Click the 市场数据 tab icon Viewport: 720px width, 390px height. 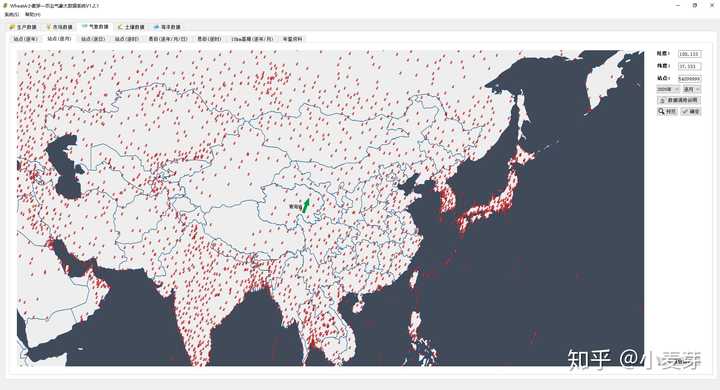click(x=48, y=27)
